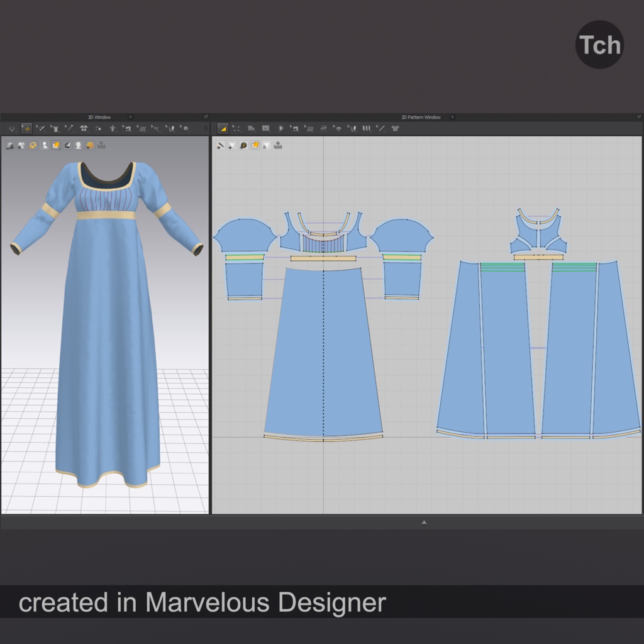Click the 3D Window title bar
Image resolution: width=644 pixels, height=644 pixels.
(x=101, y=117)
